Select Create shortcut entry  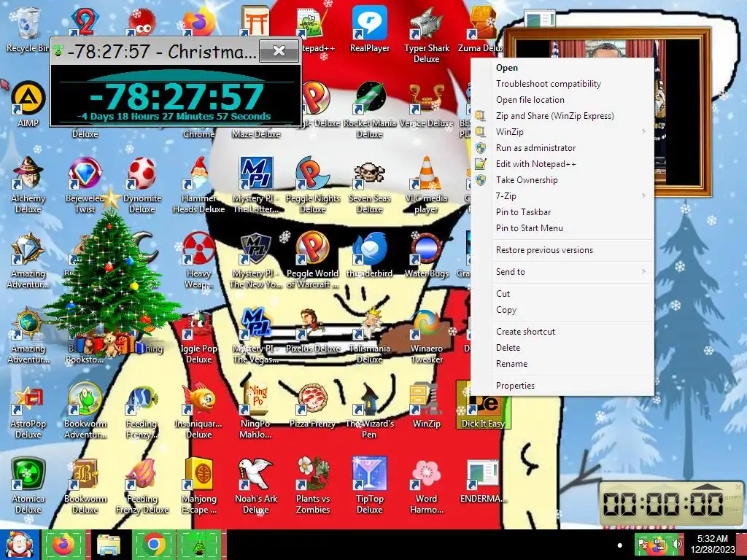point(562,332)
